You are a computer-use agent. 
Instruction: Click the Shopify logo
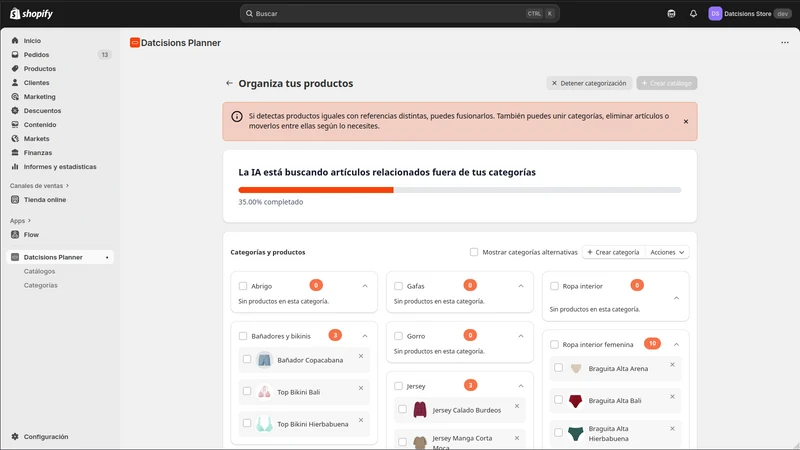click(x=32, y=14)
